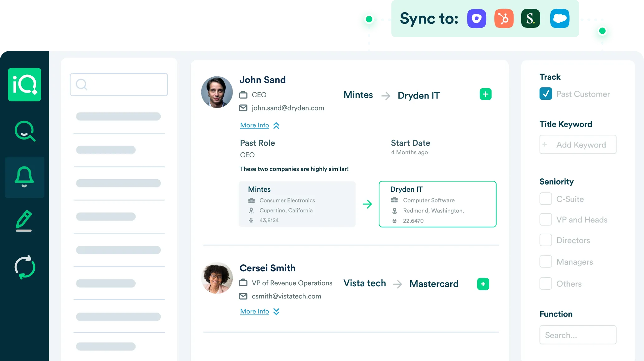
Task: Click the green Salesloft sync icon
Action: (531, 19)
